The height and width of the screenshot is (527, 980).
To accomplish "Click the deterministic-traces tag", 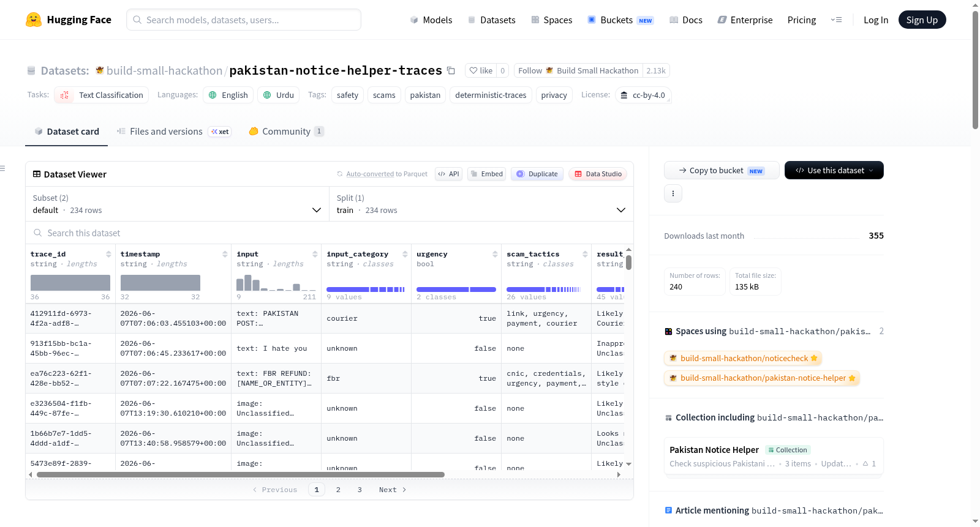I will tap(491, 95).
